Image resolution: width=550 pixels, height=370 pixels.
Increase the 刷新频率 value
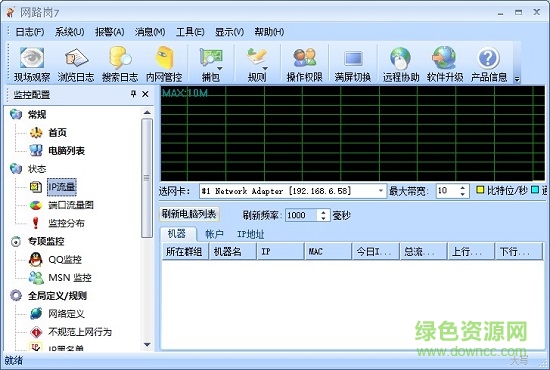[x=323, y=212]
